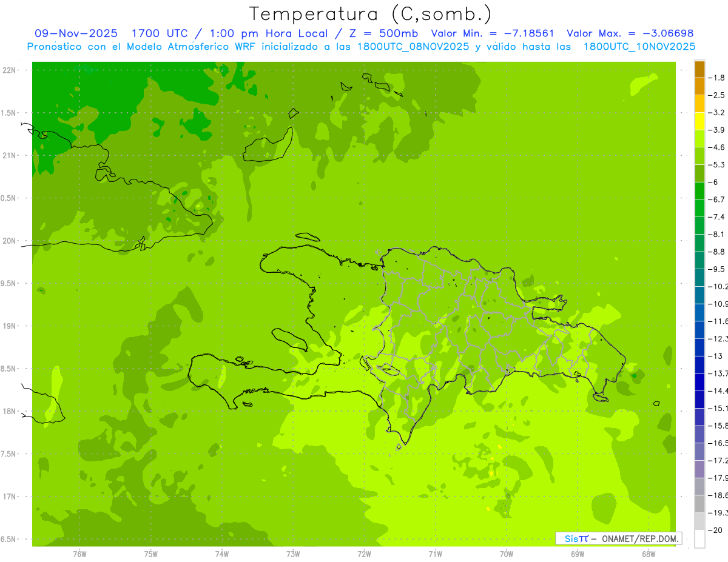Screen dimensions: 728x562
Task: Click the orange swatch between -1.8 and -2.5
Action: pos(699,86)
